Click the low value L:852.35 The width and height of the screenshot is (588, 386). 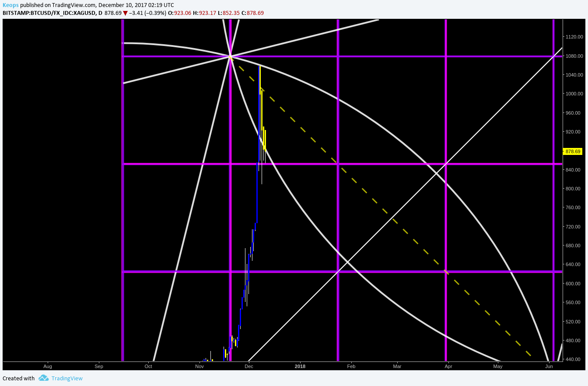point(229,13)
